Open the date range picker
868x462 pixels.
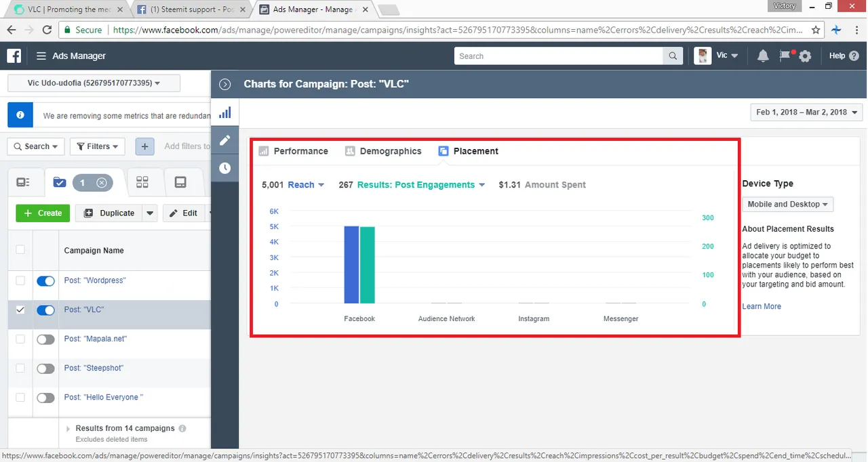tap(806, 112)
